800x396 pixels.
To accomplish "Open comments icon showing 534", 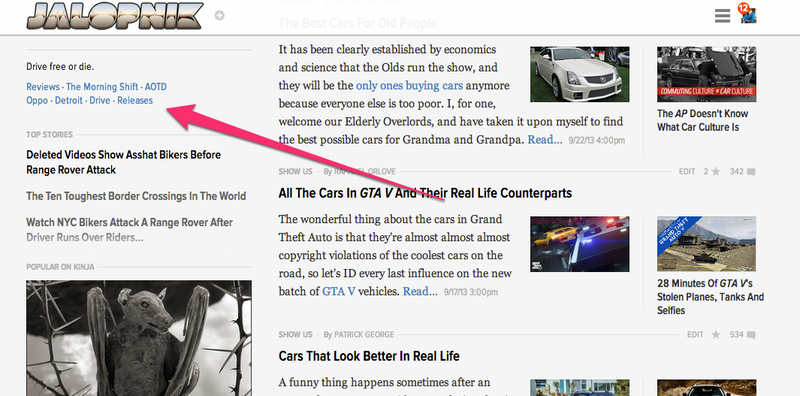I will 751,335.
